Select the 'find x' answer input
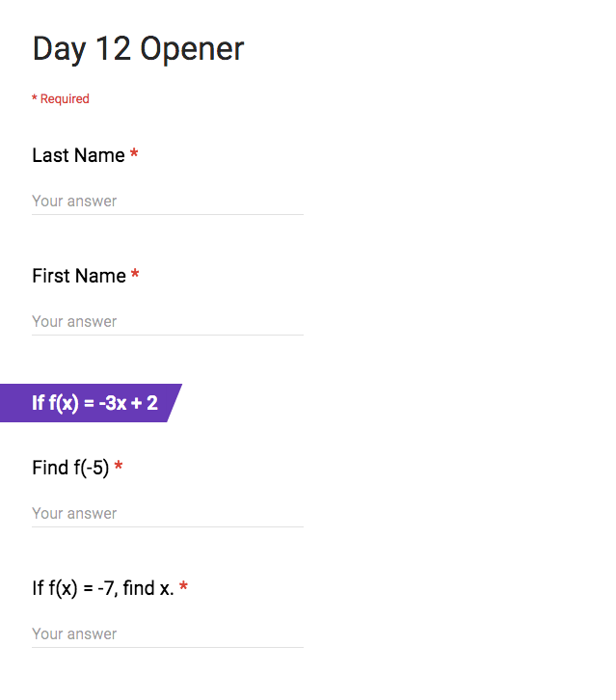Screen dimensions: 616x700 [x=167, y=634]
